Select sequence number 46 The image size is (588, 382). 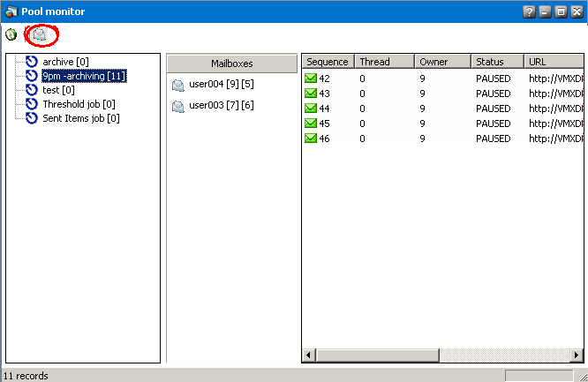click(x=324, y=139)
